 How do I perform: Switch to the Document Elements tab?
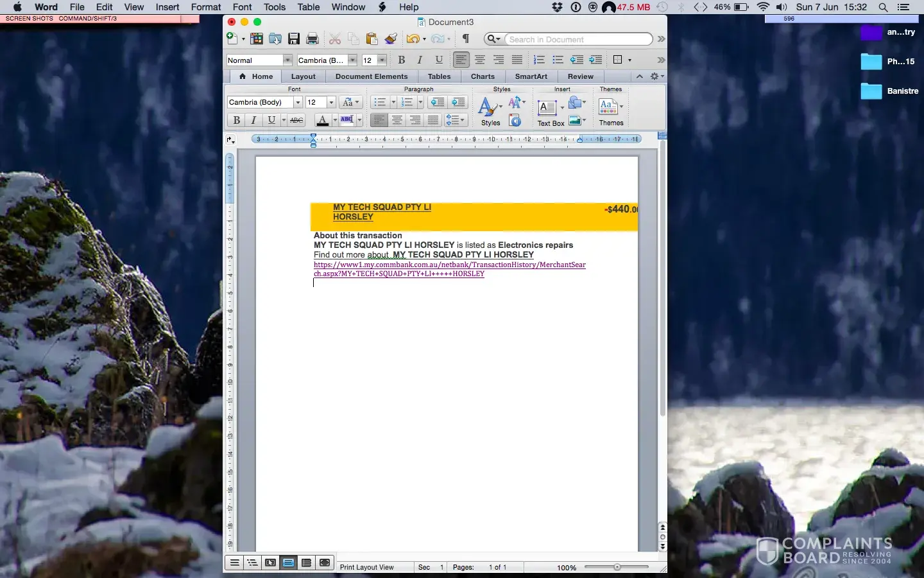[371, 76]
